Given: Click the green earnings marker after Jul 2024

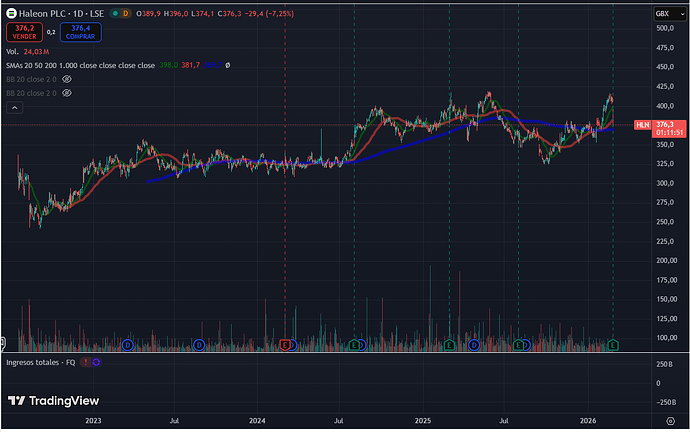Looking at the screenshot, I should tap(355, 345).
